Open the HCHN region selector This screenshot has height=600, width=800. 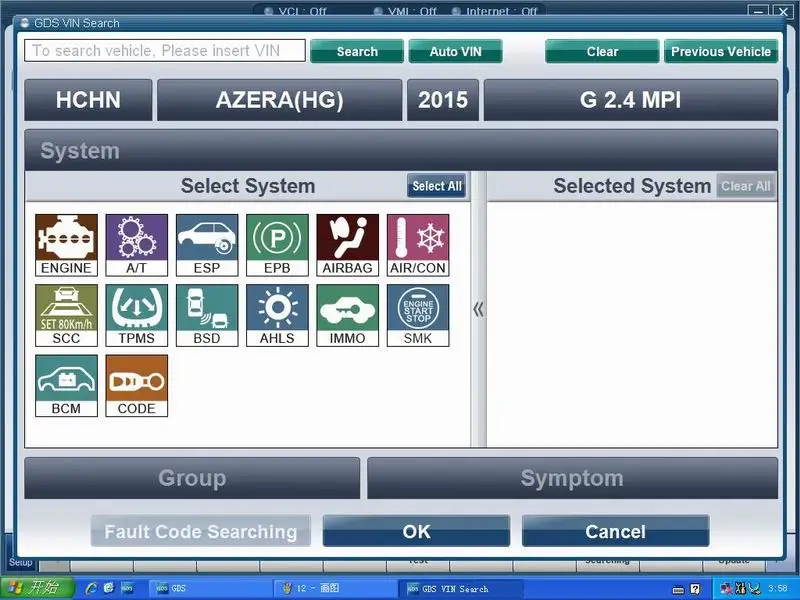(x=88, y=100)
